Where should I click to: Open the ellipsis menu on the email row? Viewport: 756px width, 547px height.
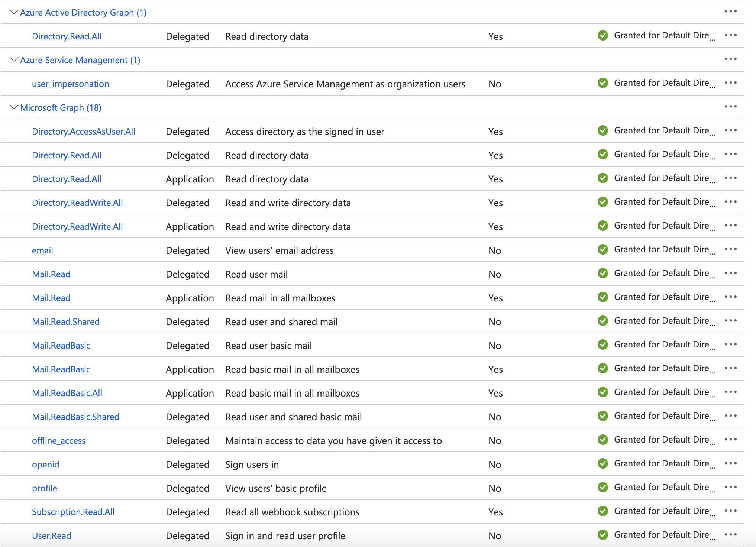pyautogui.click(x=730, y=249)
